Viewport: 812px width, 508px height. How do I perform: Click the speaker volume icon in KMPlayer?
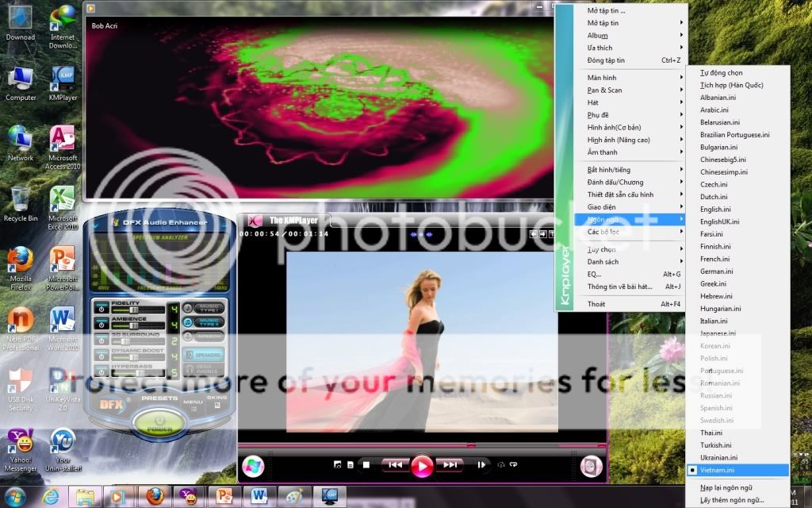coord(591,466)
